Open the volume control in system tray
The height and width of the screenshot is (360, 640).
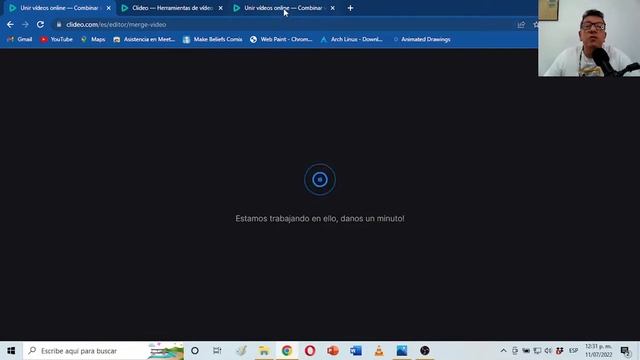point(548,351)
